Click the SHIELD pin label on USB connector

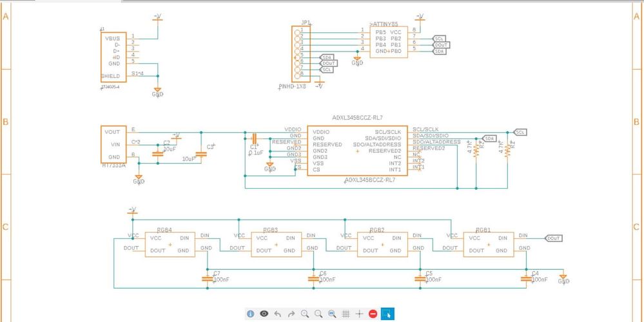pyautogui.click(x=110, y=76)
